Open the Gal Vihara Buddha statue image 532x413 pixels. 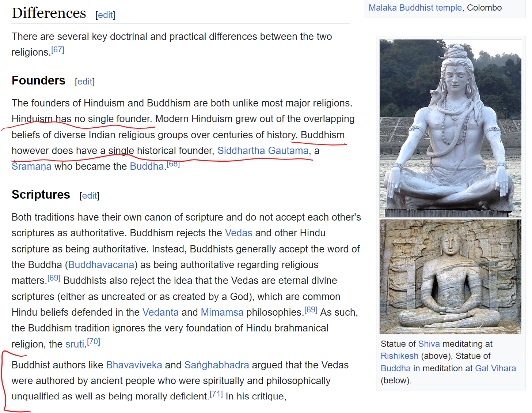point(451,277)
